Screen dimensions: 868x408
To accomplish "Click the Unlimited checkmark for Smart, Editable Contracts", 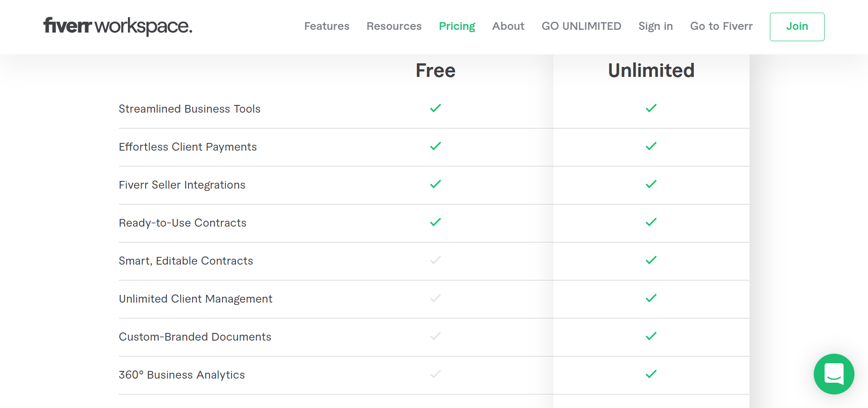I will tap(651, 260).
